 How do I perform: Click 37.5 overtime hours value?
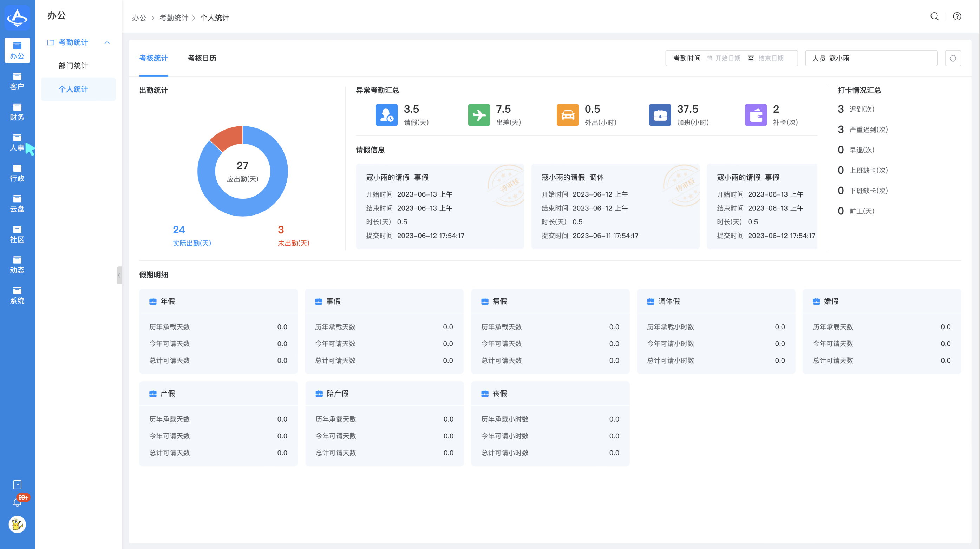click(687, 109)
